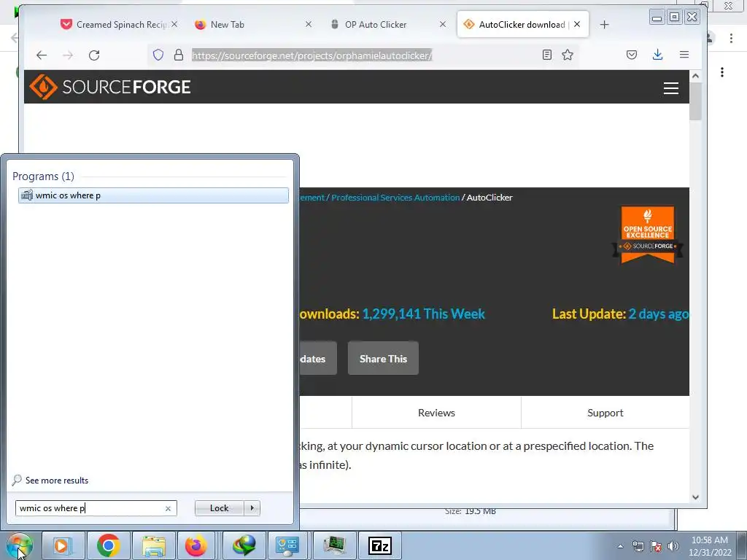
Task: Open the Support section tab
Action: coord(605,413)
